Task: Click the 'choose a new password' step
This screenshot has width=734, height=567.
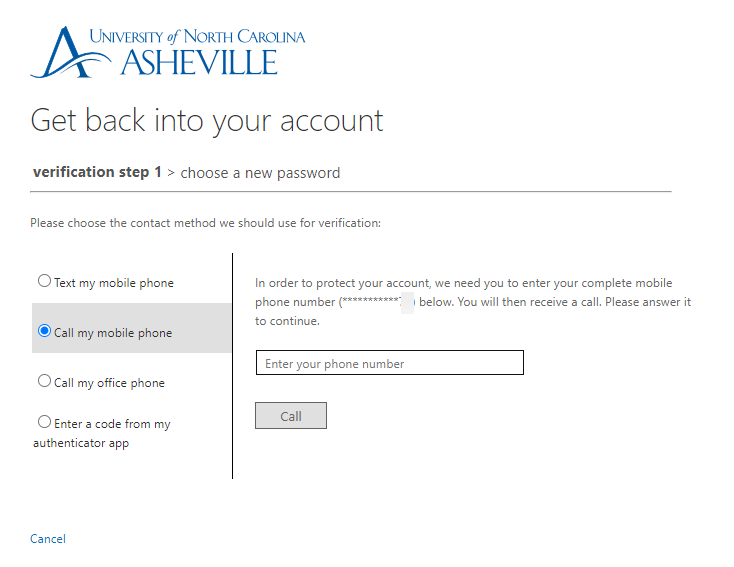Action: 260,173
